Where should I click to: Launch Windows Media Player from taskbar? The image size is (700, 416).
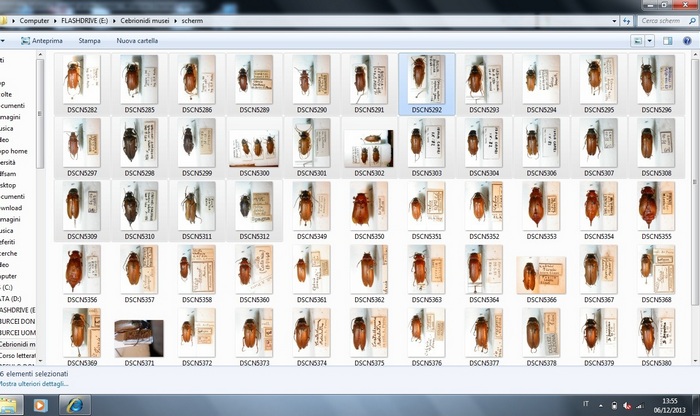(41, 405)
